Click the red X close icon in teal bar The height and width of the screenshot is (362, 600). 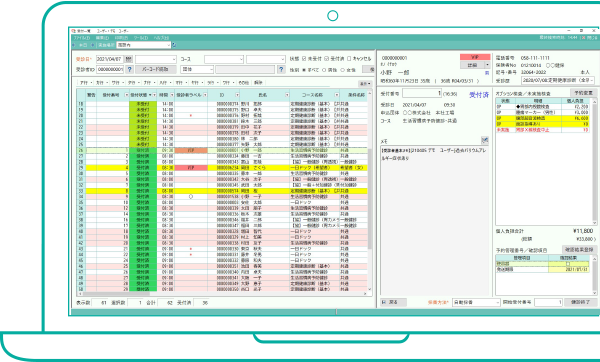(583, 38)
